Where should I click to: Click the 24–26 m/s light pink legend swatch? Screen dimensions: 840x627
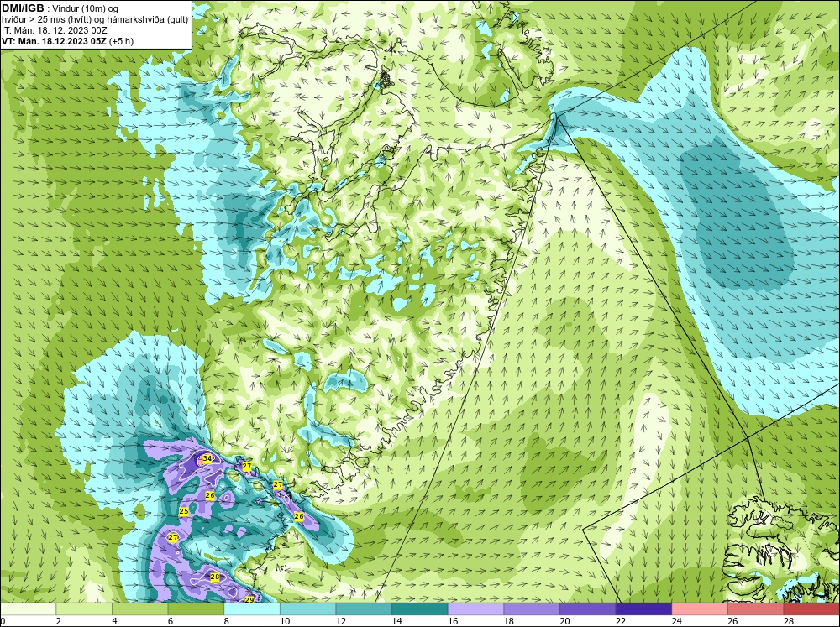click(x=700, y=609)
